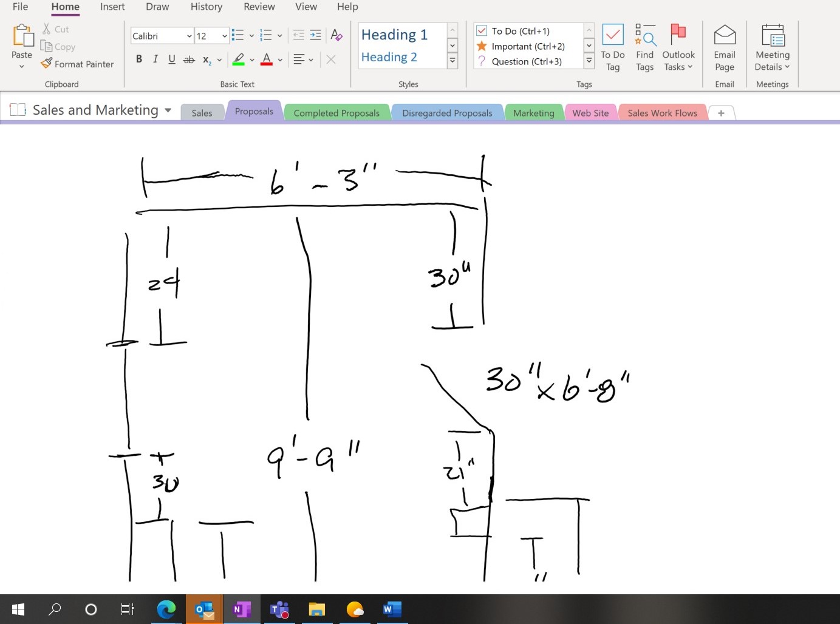Screen dimensions: 840x624
Task: Select the To Do Tag icon
Action: (x=612, y=45)
